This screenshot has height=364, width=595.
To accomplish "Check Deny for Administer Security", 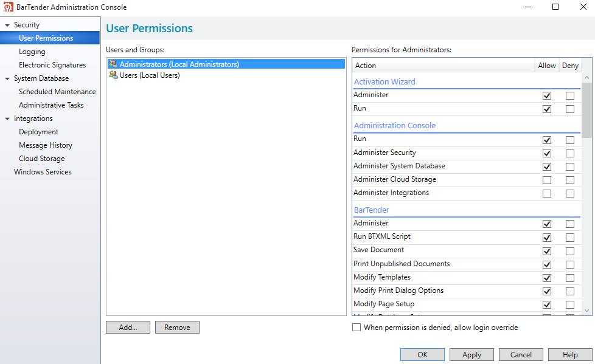I will point(570,153).
